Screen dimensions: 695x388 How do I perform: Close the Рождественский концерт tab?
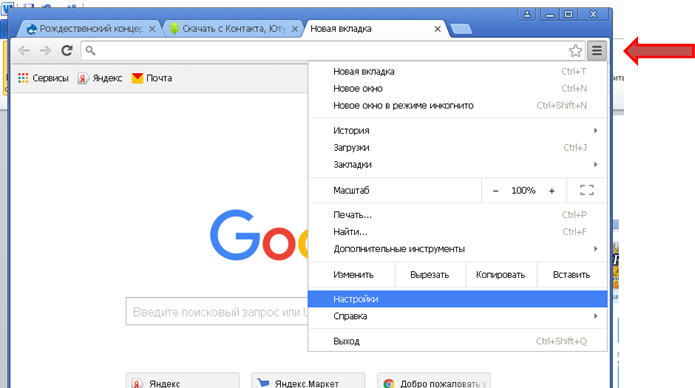coord(152,29)
